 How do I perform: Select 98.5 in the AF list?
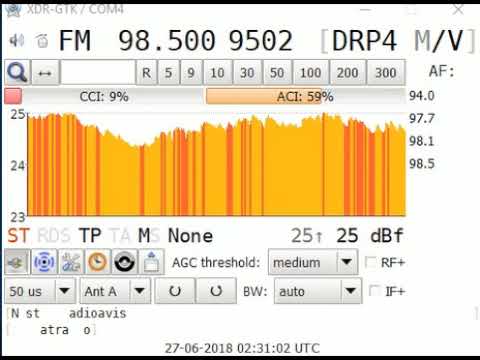pyautogui.click(x=422, y=164)
